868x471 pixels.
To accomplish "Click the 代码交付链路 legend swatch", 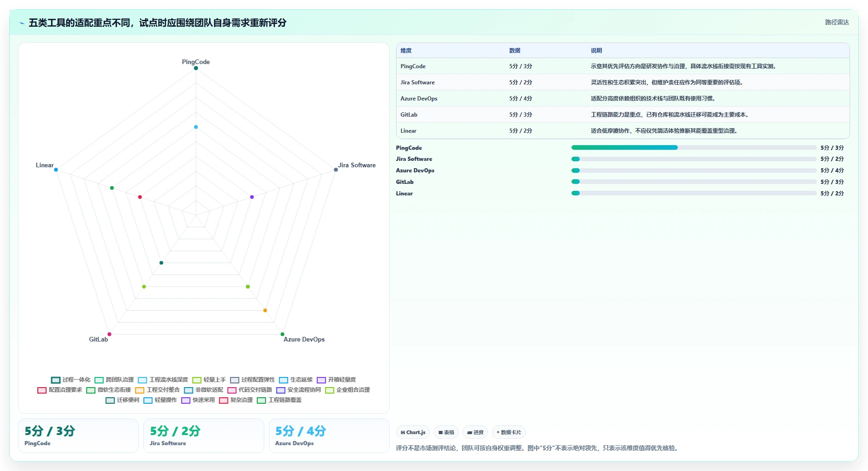I will pyautogui.click(x=232, y=390).
